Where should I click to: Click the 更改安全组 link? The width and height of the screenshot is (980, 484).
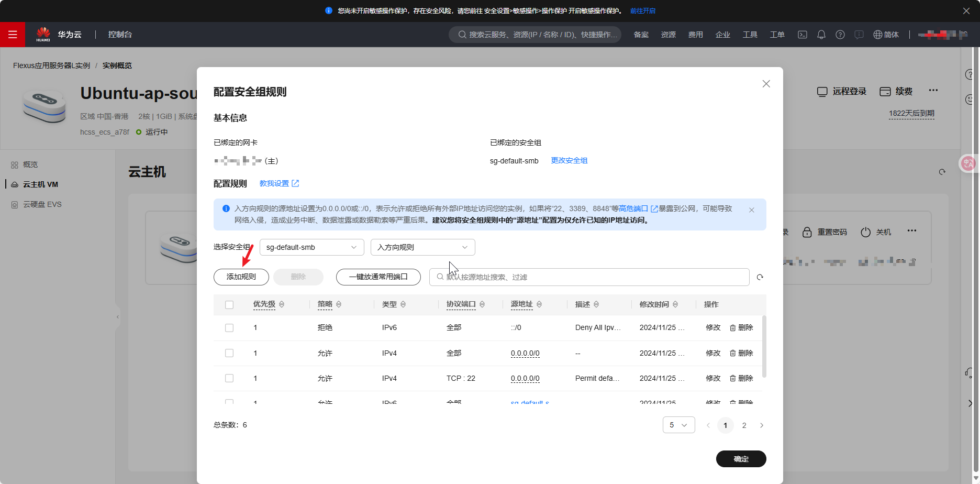pyautogui.click(x=569, y=160)
